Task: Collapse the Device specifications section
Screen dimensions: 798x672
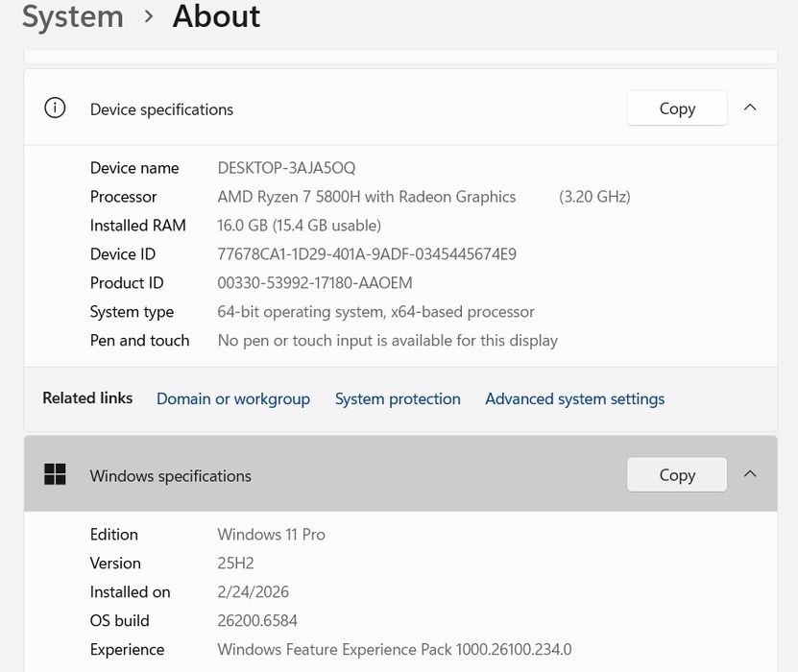Action: [x=750, y=108]
